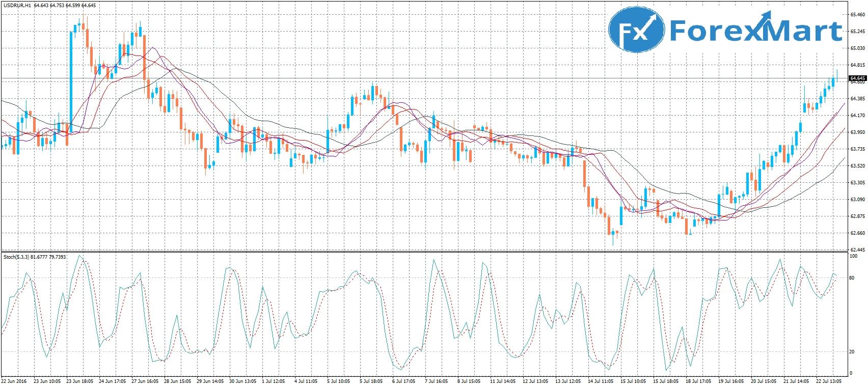Click the 7 Jul 16:05 time label
This screenshot has width=868, height=387.
tap(437, 380)
